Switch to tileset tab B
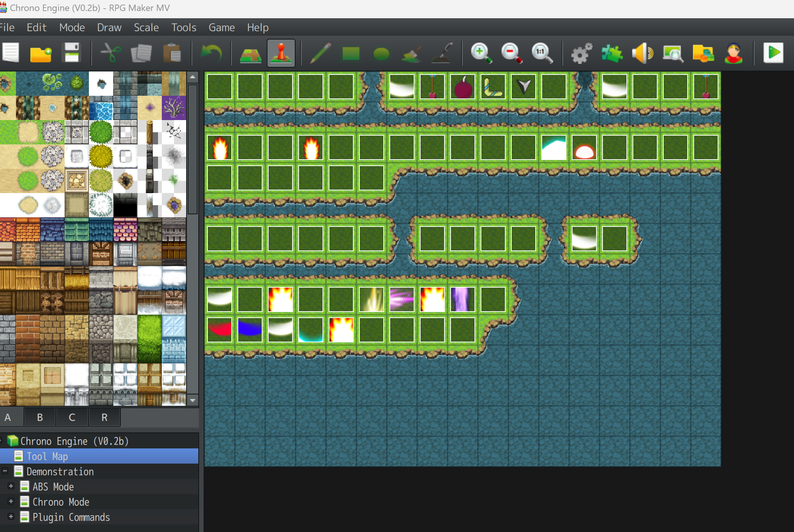Viewport: 794px width, 532px height. [40, 417]
